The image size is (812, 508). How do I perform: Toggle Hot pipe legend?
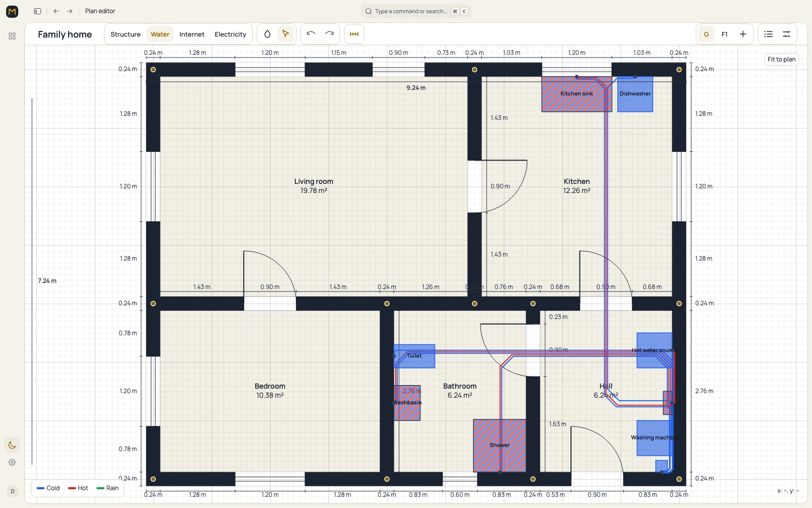78,488
